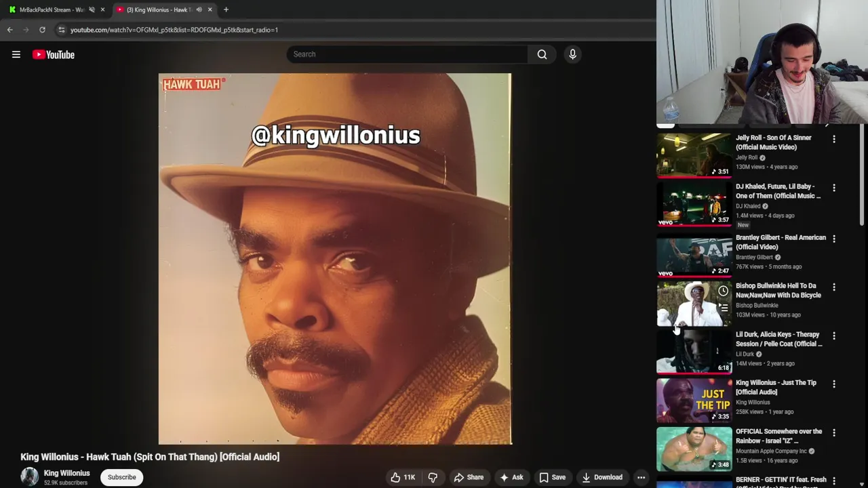Open the YouTube hamburger guide menu

click(x=16, y=54)
